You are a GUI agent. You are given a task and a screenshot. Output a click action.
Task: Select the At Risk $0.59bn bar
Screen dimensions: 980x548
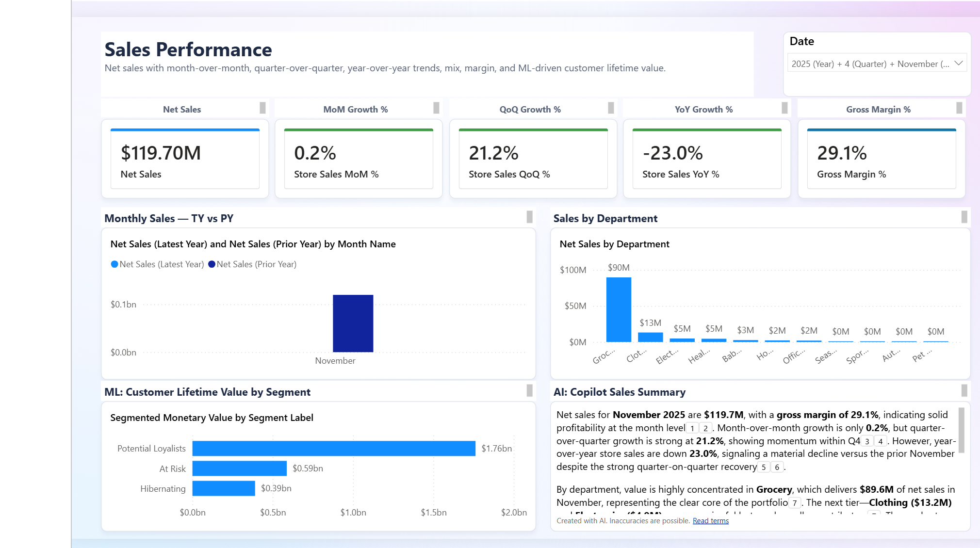coord(240,468)
